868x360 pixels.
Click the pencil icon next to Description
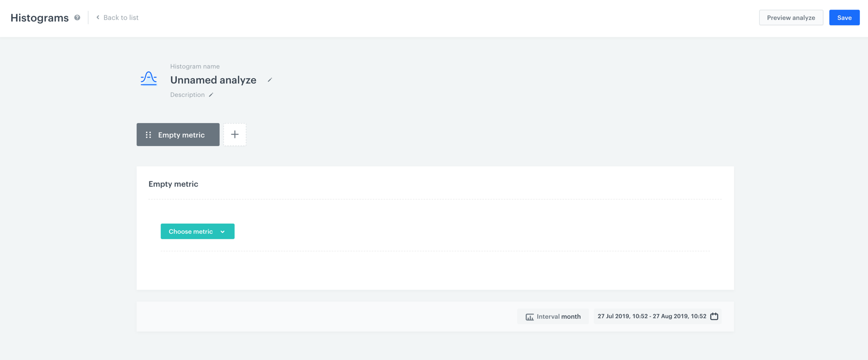(x=211, y=95)
